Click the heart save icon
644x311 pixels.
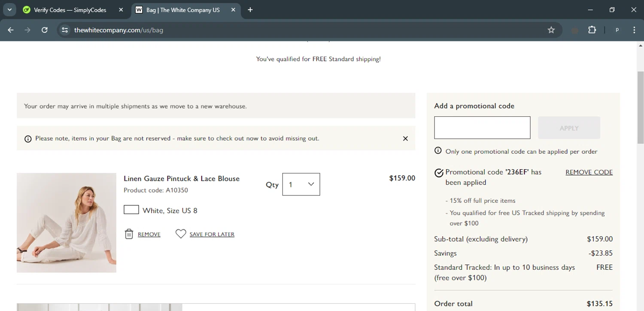[x=181, y=234]
